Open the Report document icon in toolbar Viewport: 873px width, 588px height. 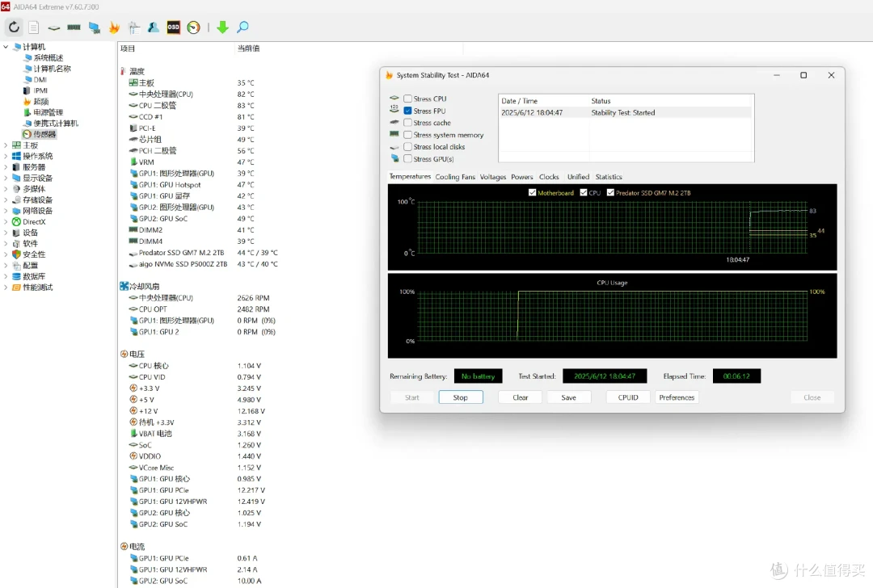(34, 27)
